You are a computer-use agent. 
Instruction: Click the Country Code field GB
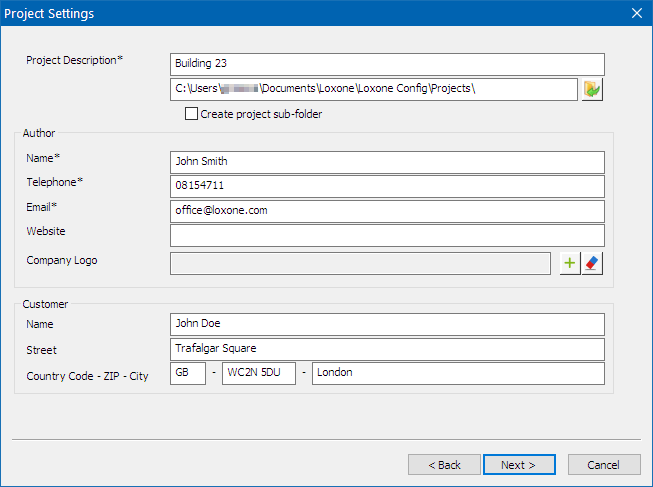(x=188, y=373)
